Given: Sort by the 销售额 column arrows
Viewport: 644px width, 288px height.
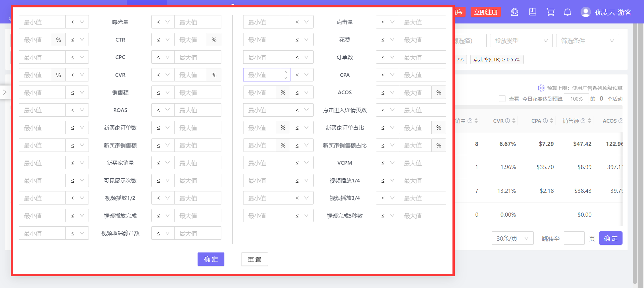Looking at the screenshot, I should 589,121.
